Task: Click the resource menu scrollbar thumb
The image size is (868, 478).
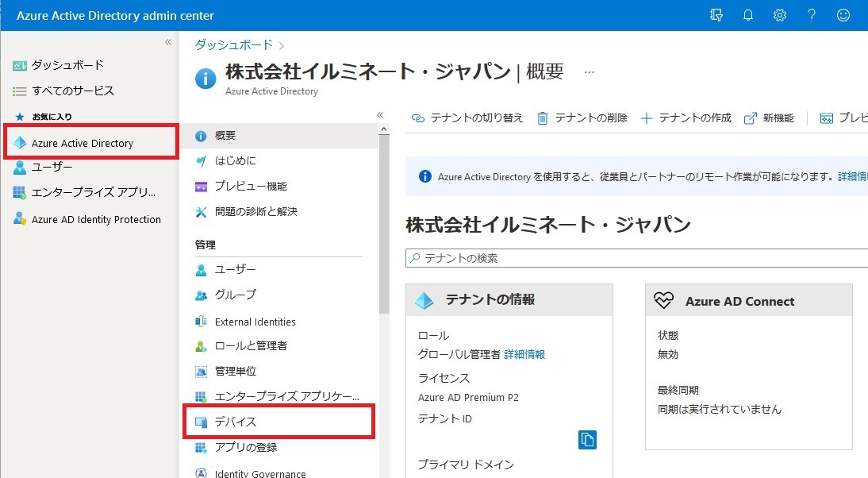Action: point(384,225)
